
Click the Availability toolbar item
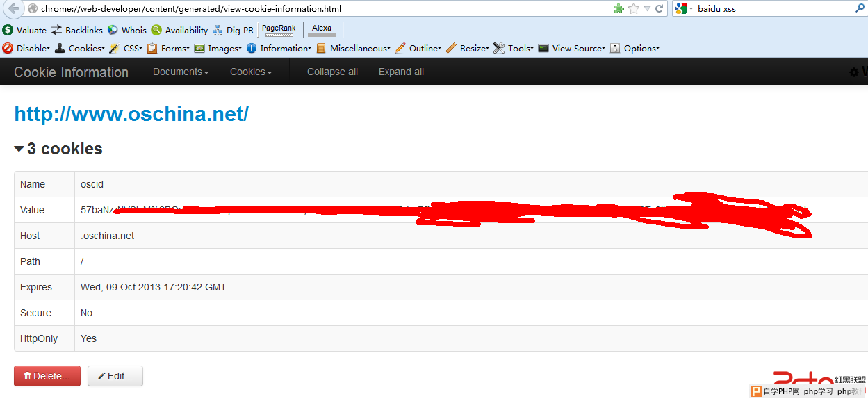click(x=179, y=30)
